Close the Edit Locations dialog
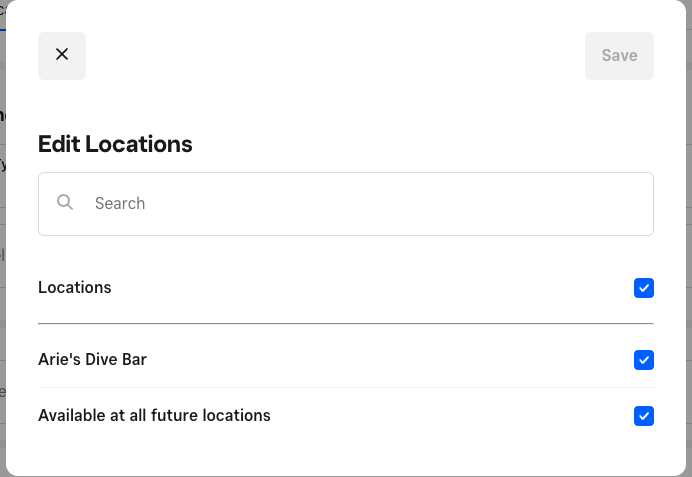The height and width of the screenshot is (477, 692). pos(62,55)
